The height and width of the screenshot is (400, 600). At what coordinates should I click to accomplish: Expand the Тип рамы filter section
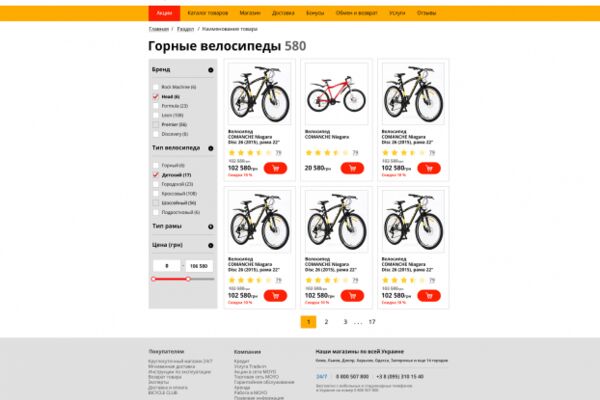coord(210,227)
